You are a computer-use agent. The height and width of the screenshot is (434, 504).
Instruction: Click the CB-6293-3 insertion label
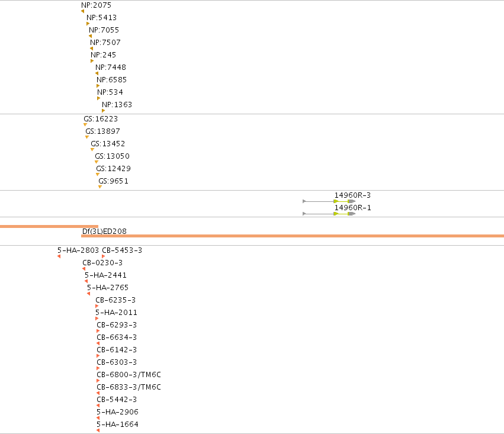coord(117,325)
